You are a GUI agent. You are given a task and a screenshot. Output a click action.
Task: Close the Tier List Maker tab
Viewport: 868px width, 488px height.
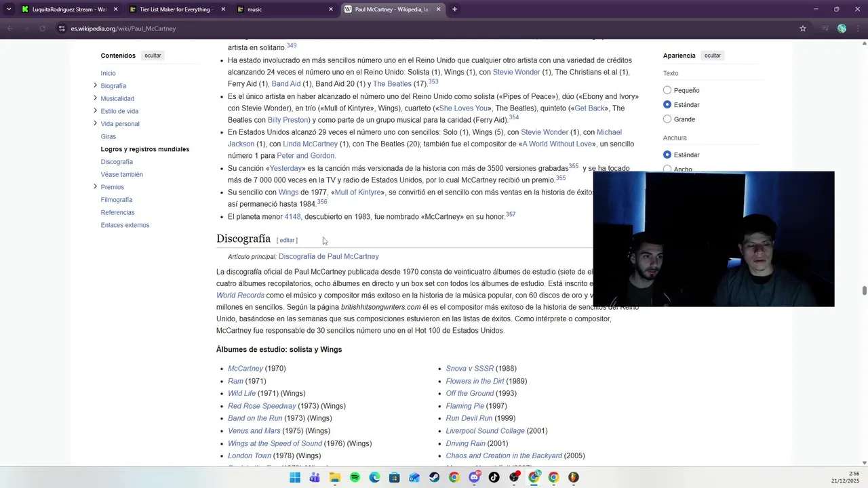pyautogui.click(x=223, y=9)
